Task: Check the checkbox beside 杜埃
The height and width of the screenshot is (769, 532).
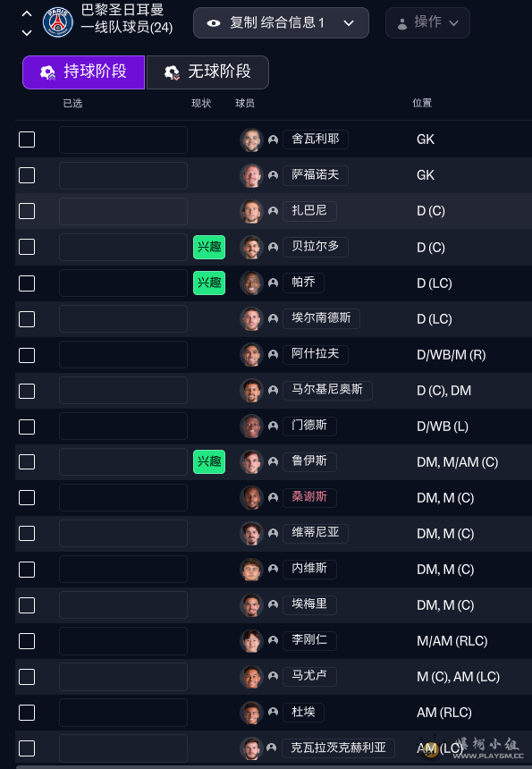Action: [x=27, y=712]
